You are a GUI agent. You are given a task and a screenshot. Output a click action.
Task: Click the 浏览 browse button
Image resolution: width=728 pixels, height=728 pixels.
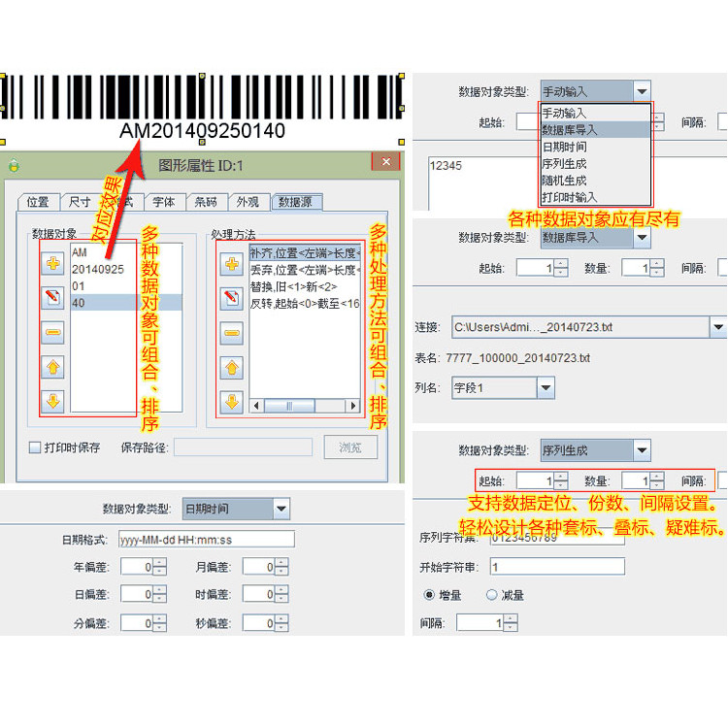[x=350, y=447]
